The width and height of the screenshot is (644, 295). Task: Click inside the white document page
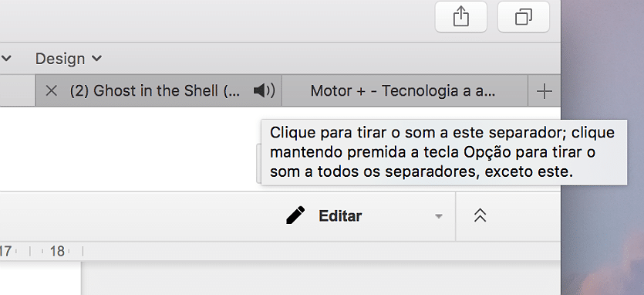point(40,280)
